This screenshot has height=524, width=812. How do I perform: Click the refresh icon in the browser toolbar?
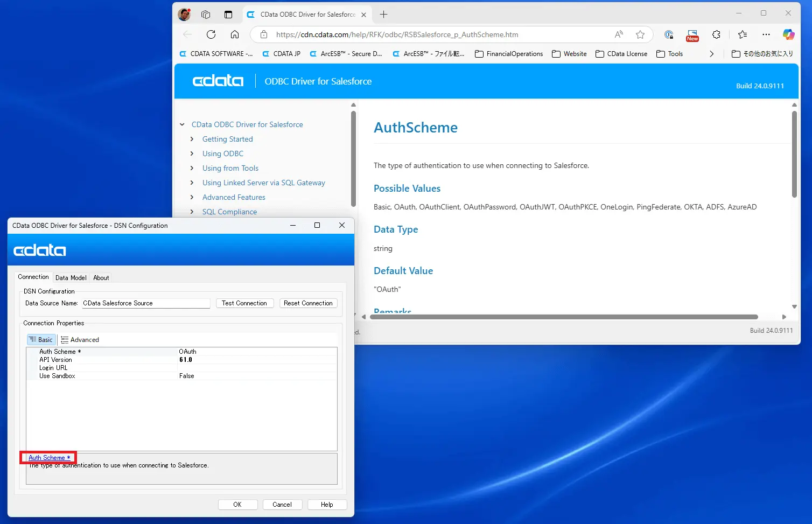[211, 34]
